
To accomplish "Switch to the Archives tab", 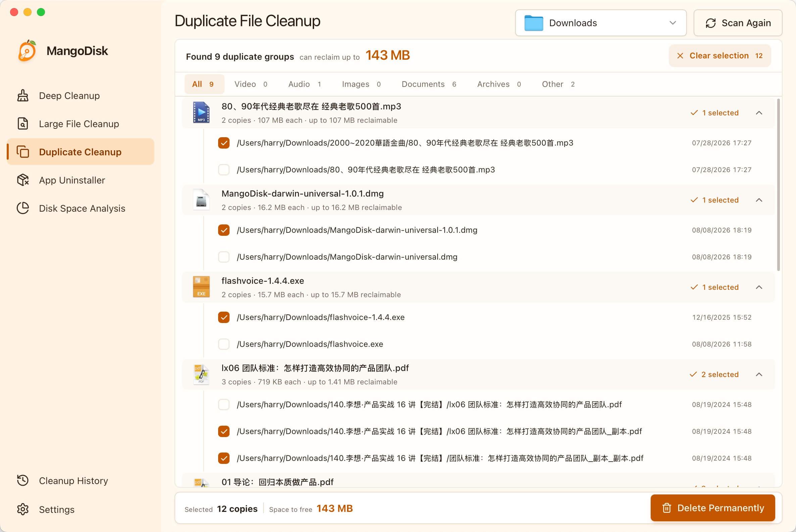I will (499, 84).
